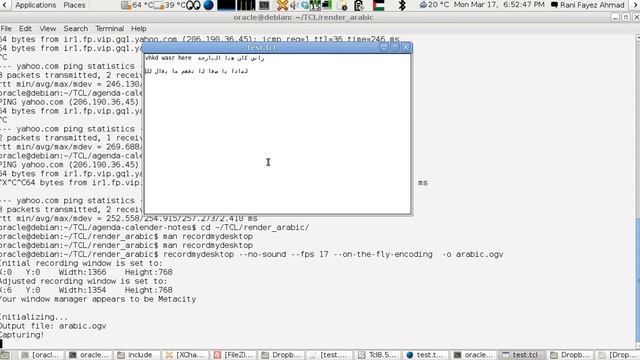The height and width of the screenshot is (360, 640).
Task: Click the 39 °C temperature sensor applet
Action: tap(169, 5)
